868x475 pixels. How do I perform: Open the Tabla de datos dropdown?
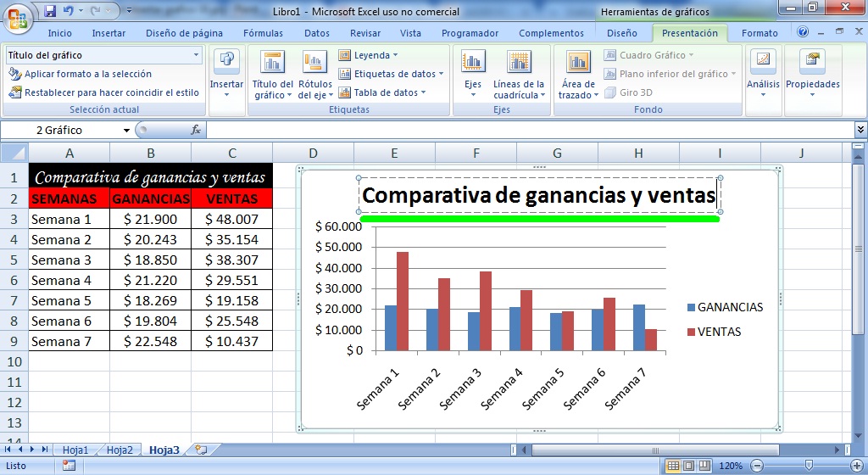[382, 92]
